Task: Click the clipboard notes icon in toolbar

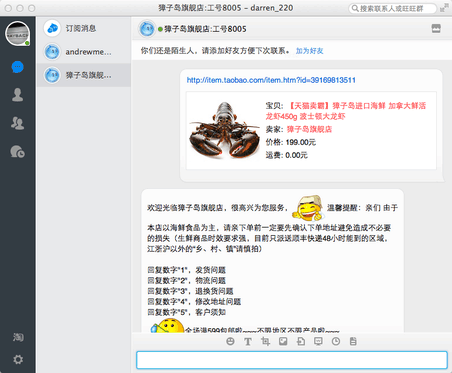Action: (353, 341)
